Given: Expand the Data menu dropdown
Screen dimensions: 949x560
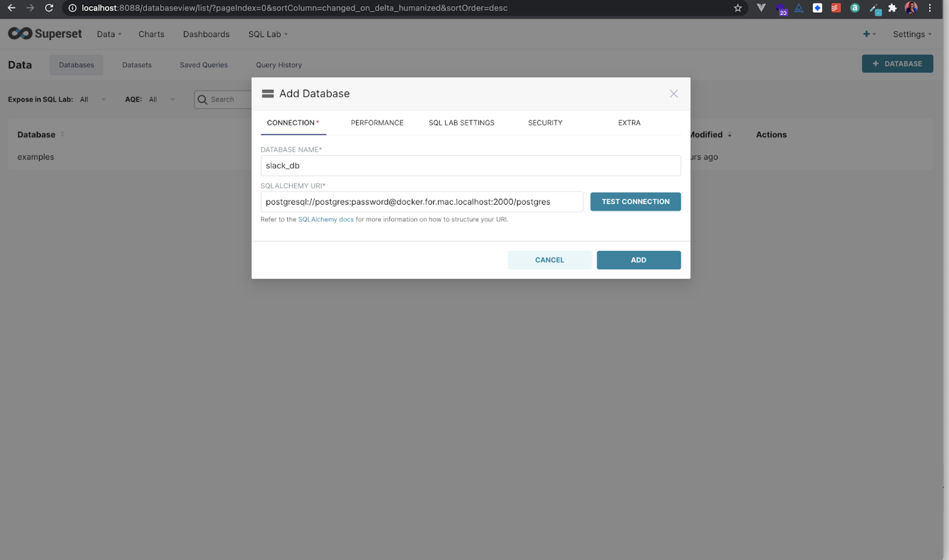Looking at the screenshot, I should pyautogui.click(x=109, y=34).
